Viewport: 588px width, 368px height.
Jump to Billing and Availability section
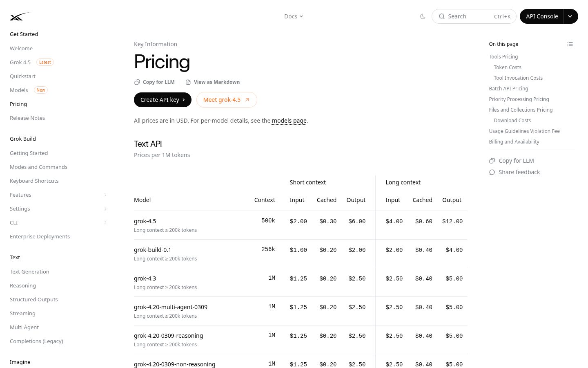click(x=514, y=142)
